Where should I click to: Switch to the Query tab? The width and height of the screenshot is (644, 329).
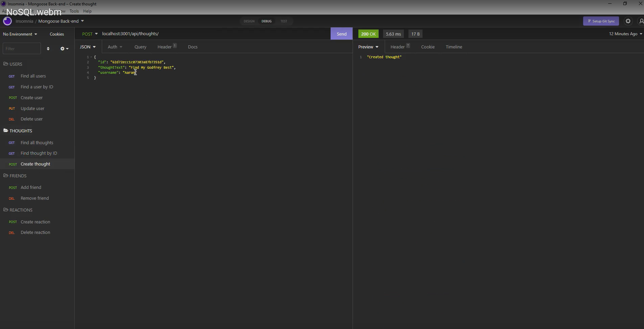click(140, 47)
